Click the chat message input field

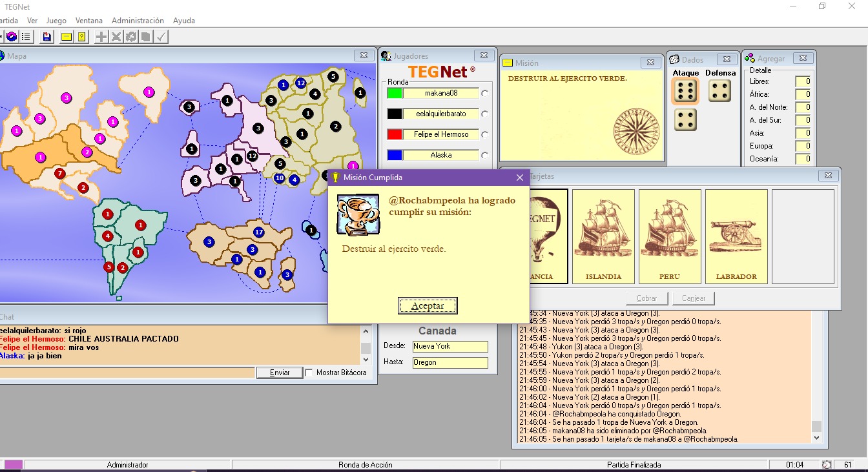pyautogui.click(x=127, y=373)
